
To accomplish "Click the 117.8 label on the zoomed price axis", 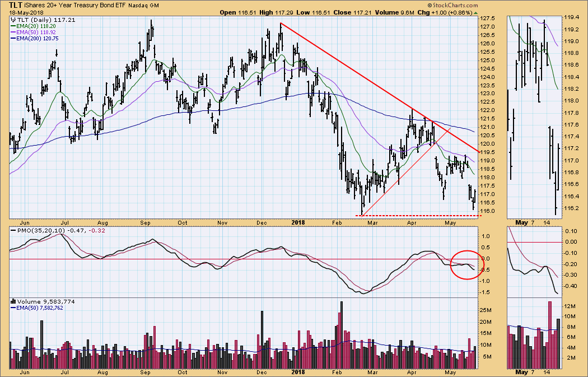I will (572, 113).
